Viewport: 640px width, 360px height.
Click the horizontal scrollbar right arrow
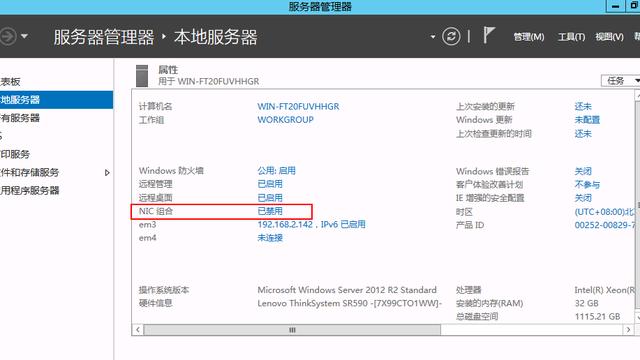628,330
